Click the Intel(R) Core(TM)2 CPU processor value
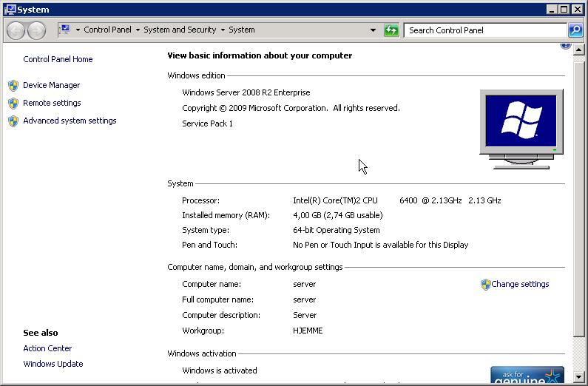Screen dimensions: 588x386 (x=396, y=200)
